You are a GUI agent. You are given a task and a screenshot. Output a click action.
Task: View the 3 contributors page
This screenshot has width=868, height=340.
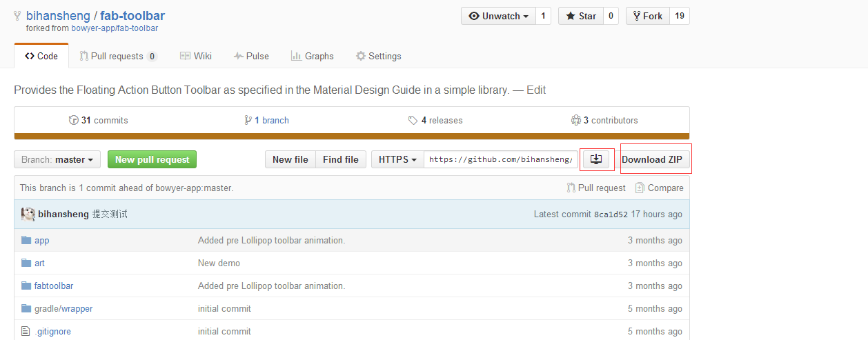(604, 120)
